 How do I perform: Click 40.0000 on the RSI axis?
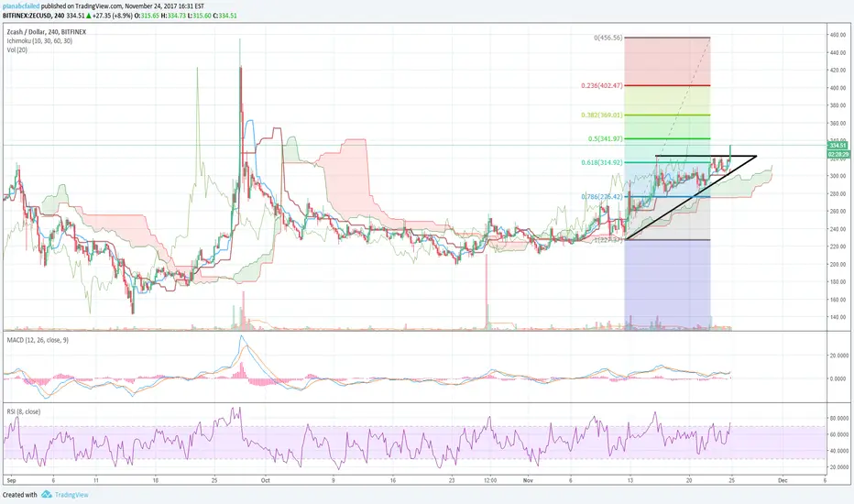(838, 451)
